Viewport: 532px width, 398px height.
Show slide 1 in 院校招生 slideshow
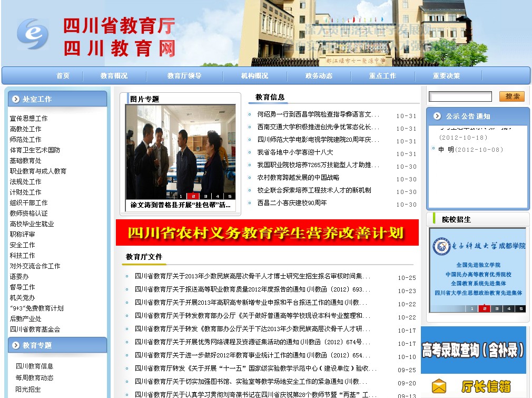(x=472, y=308)
